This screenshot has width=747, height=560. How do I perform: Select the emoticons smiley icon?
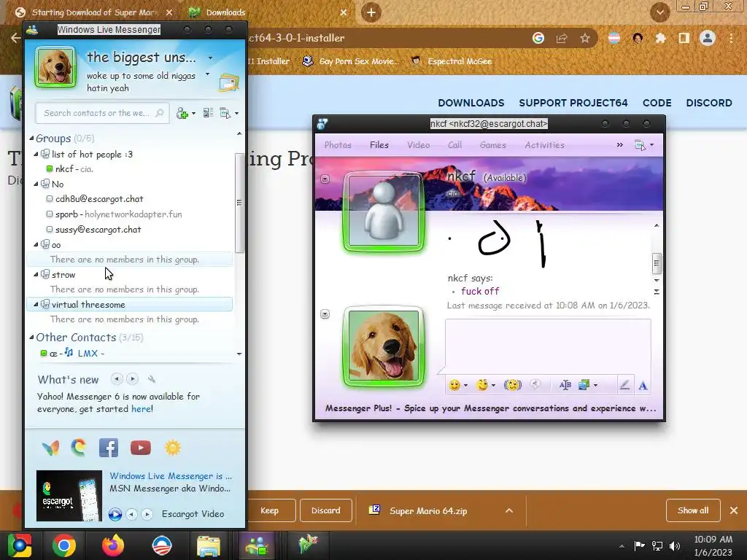tap(454, 385)
